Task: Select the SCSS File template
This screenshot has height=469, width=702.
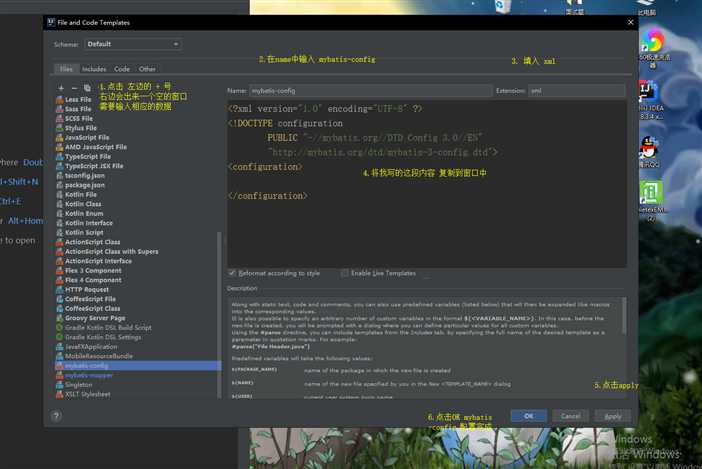Action: point(75,118)
